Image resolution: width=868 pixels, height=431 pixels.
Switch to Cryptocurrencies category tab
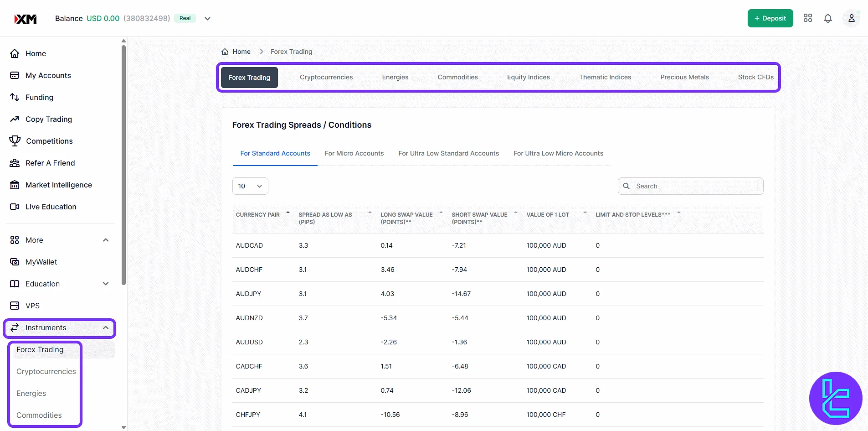pyautogui.click(x=326, y=77)
